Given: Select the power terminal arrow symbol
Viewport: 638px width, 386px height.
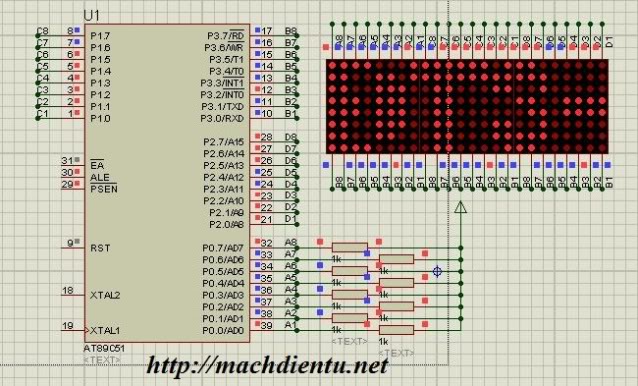Looking at the screenshot, I should click(461, 207).
